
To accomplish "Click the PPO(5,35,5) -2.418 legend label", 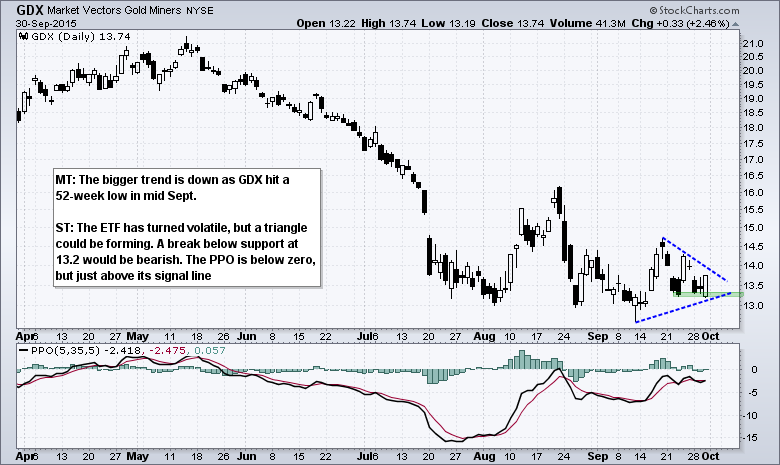I will tap(86, 350).
